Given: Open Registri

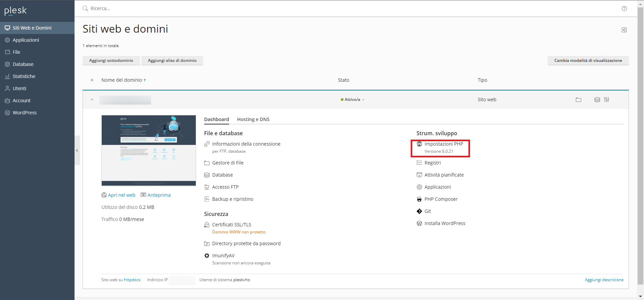Looking at the screenshot, I should click(432, 163).
